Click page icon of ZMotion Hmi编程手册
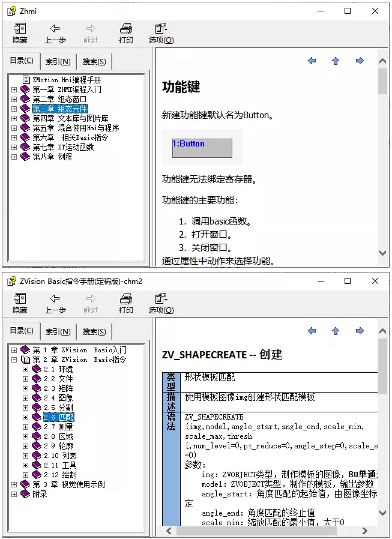Viewport: 392px width, 539px height. 26,80
